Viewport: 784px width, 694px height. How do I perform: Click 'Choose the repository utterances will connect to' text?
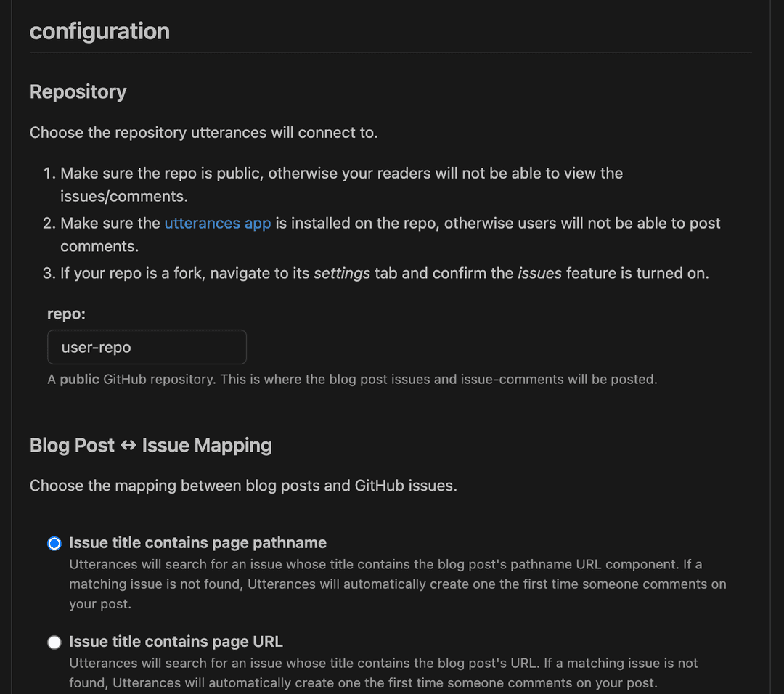(203, 133)
